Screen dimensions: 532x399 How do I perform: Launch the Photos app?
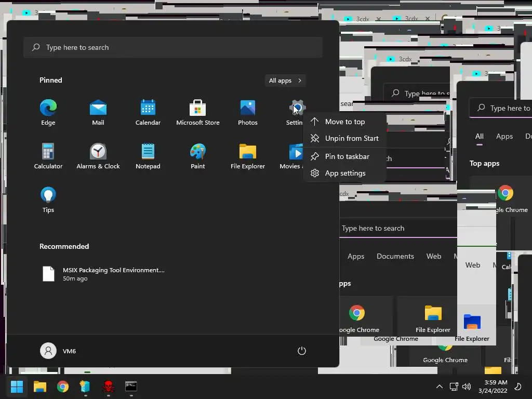(x=248, y=113)
